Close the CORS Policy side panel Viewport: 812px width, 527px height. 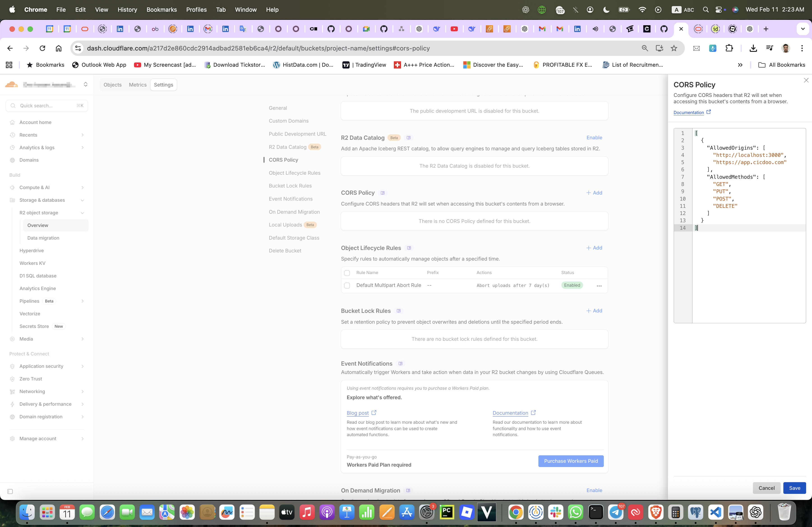[x=806, y=80]
